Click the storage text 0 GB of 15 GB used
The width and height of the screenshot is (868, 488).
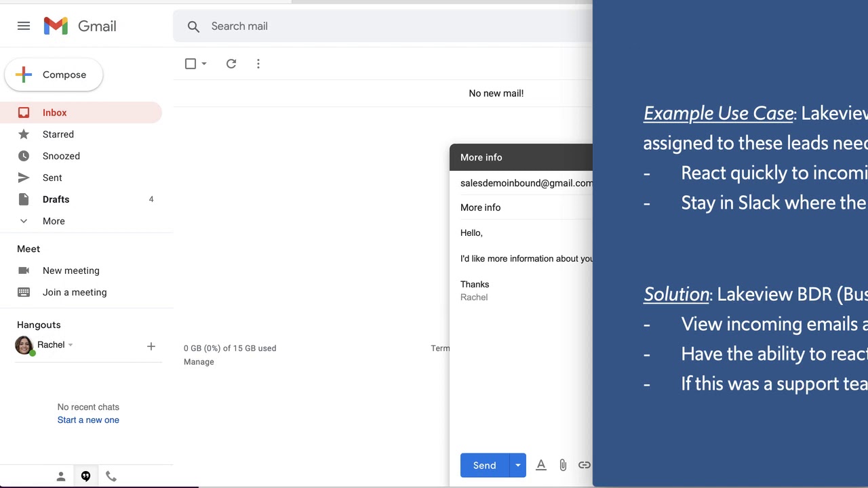tap(230, 348)
